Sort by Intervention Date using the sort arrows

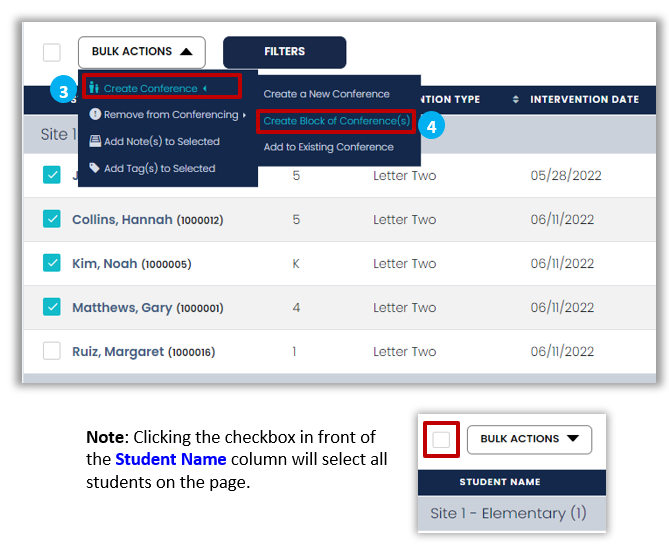515,99
